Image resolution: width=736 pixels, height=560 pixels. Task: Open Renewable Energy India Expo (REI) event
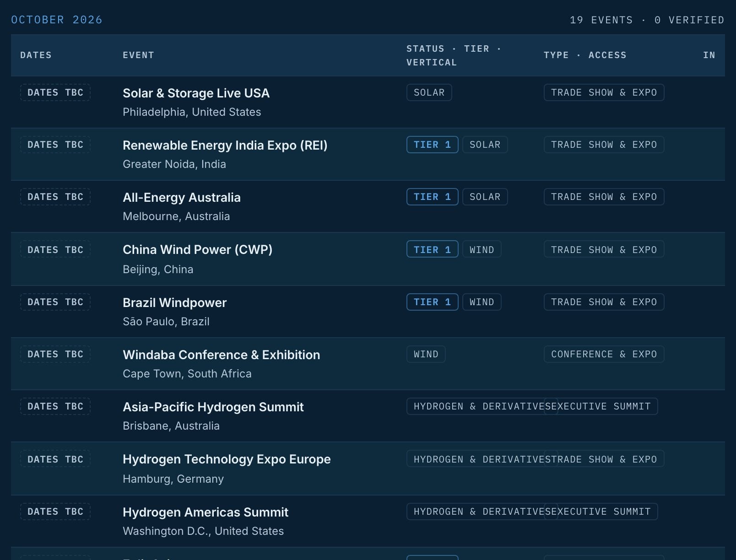225,145
